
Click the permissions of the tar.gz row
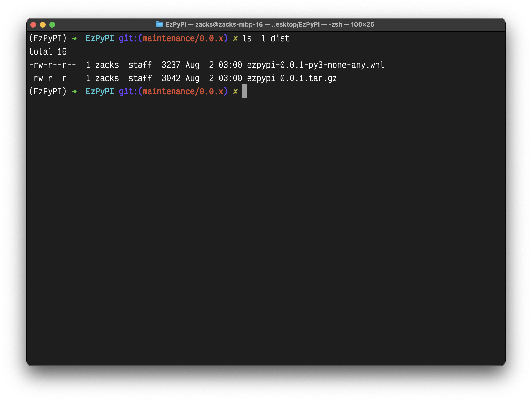[x=52, y=78]
